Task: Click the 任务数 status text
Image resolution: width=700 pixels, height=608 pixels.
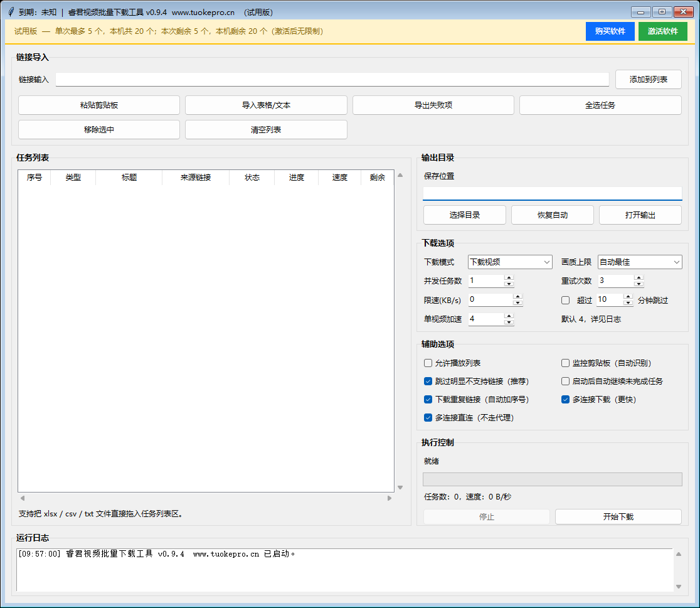Action: (467, 497)
